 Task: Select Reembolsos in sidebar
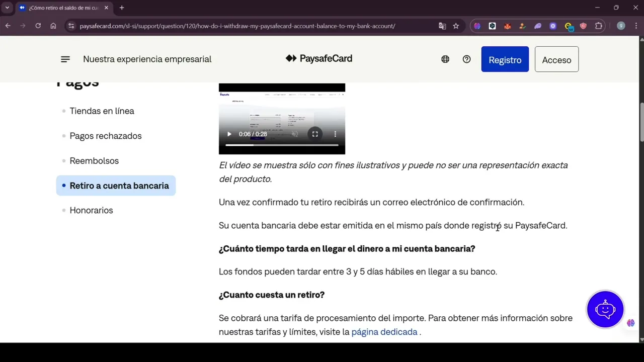click(x=94, y=161)
